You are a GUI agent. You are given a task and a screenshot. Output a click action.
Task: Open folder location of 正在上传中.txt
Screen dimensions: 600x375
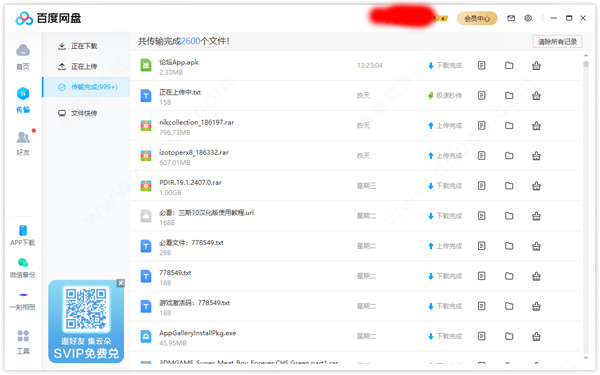509,95
